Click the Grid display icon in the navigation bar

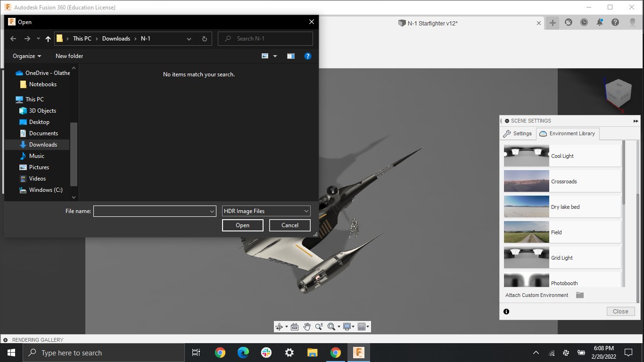pos(363,326)
